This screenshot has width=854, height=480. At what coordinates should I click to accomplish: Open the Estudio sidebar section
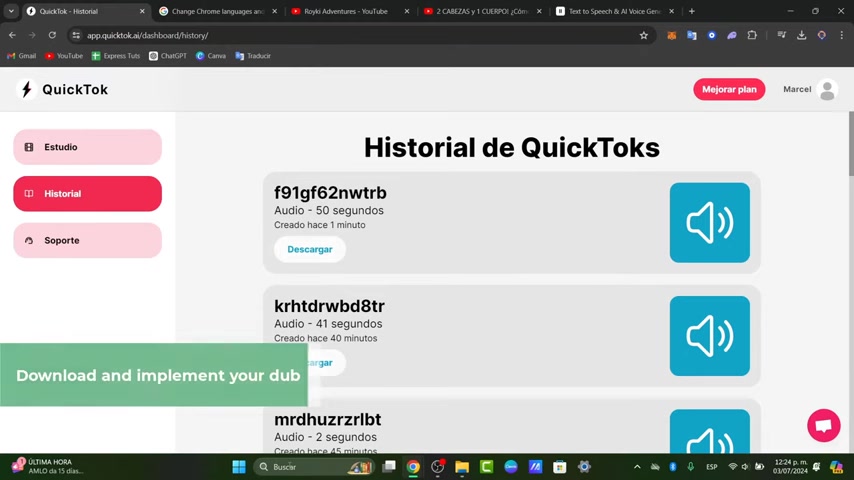(87, 147)
